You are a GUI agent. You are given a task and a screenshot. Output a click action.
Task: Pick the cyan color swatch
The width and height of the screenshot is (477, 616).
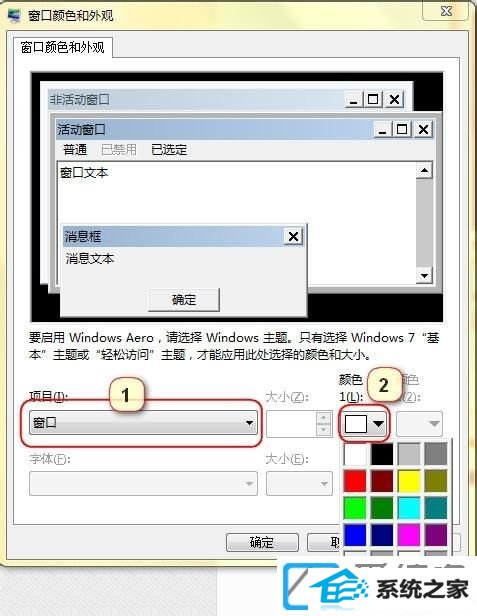tap(409, 508)
